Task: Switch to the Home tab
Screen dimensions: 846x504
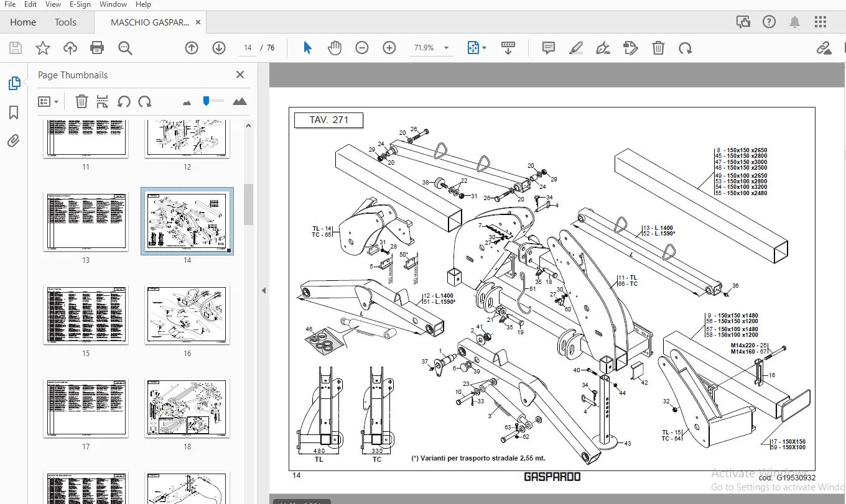Action: [23, 22]
